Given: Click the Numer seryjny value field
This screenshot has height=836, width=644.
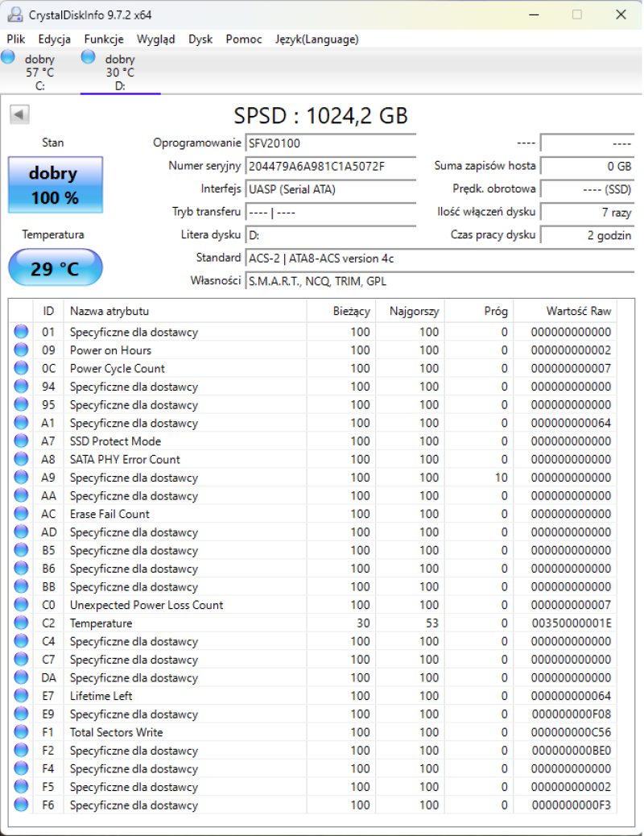Looking at the screenshot, I should click(330, 166).
